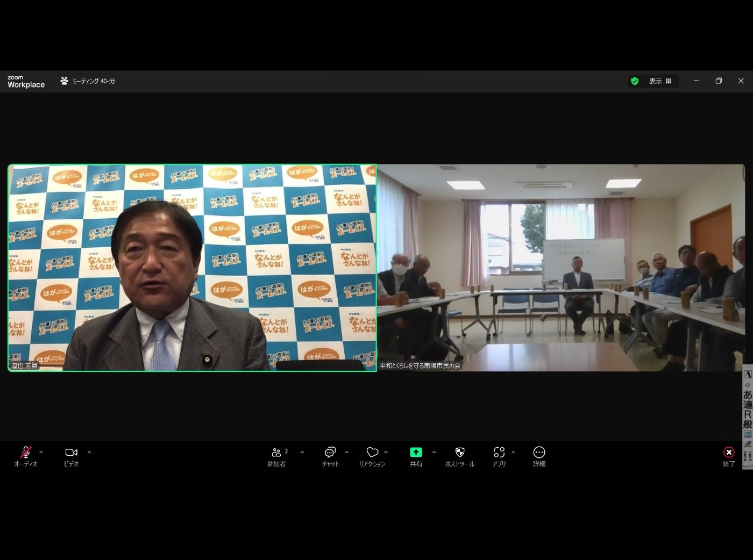This screenshot has height=560, width=753.
Task: Open the アプリ apps icon
Action: tap(499, 453)
